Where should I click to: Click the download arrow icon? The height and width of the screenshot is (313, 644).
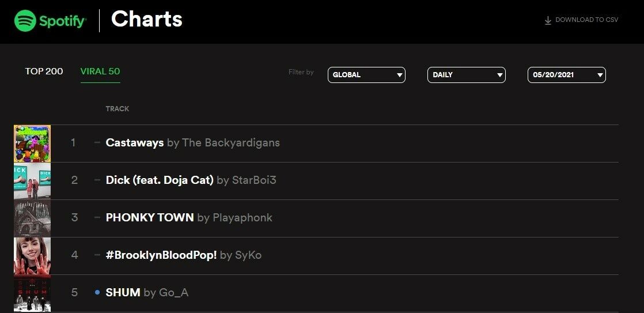coord(547,21)
